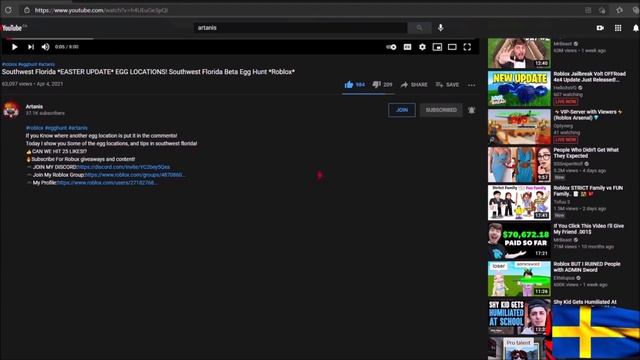
Task: Enable theater mode
Action: point(452,47)
